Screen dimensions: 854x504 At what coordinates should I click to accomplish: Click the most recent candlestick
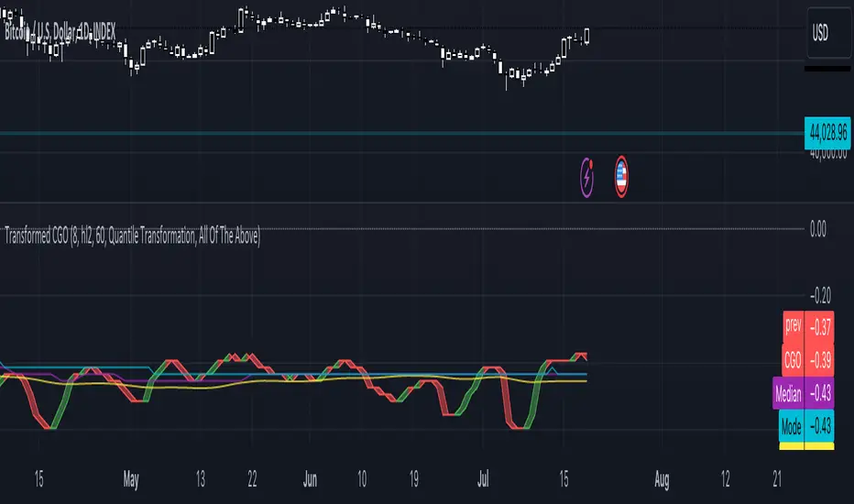point(587,36)
